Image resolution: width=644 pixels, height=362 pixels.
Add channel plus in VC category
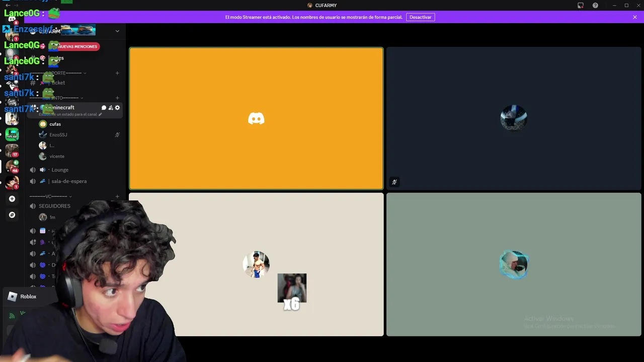coord(117,197)
